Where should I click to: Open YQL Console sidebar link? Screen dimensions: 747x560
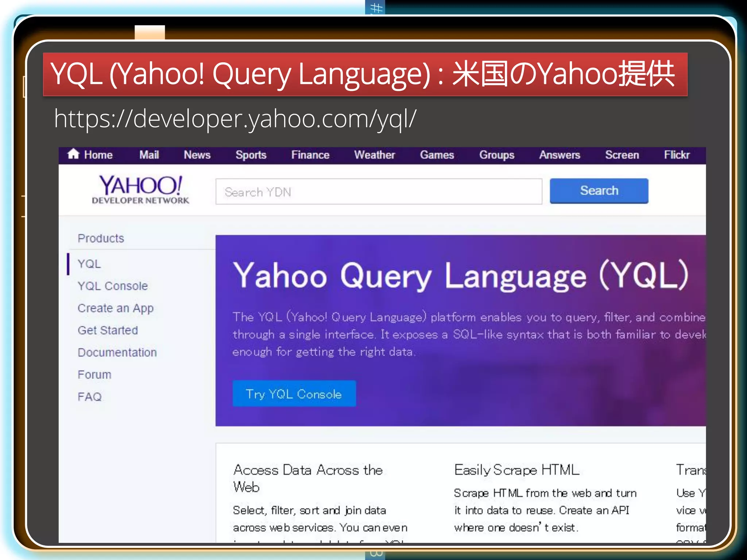pos(112,286)
